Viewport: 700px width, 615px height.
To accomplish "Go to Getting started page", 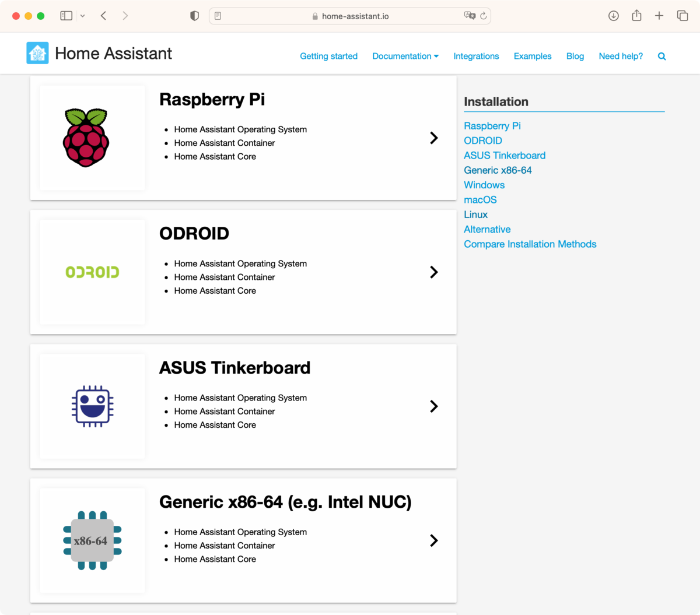I will coord(328,57).
